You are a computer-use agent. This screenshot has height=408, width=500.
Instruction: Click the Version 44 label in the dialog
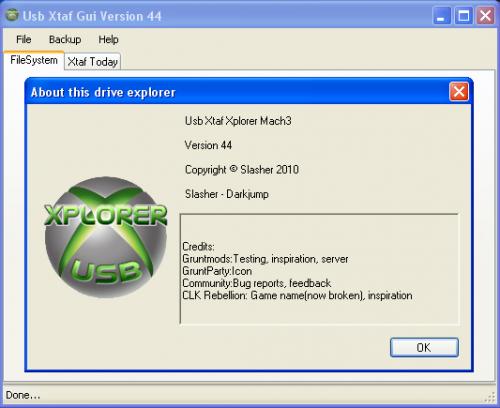208,145
